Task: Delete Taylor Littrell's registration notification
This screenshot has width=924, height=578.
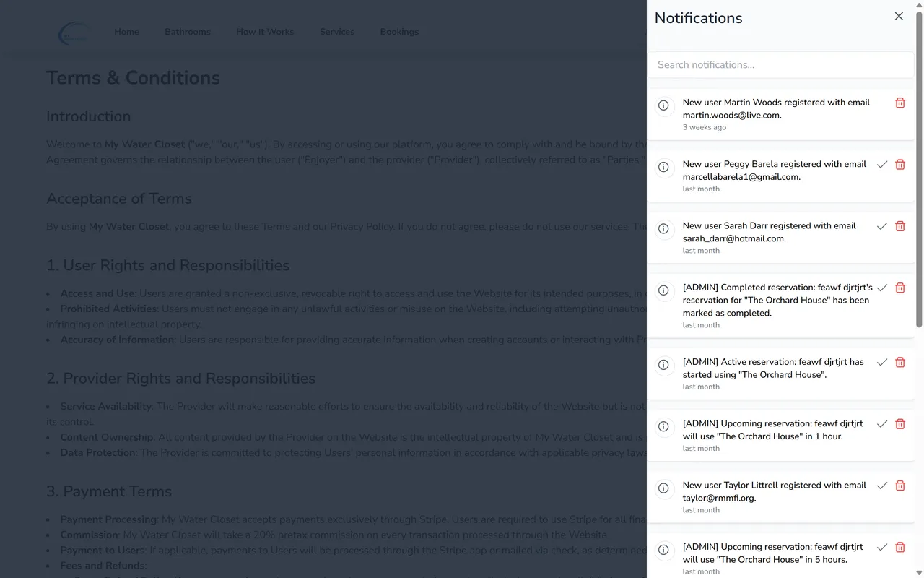Action: (899, 486)
